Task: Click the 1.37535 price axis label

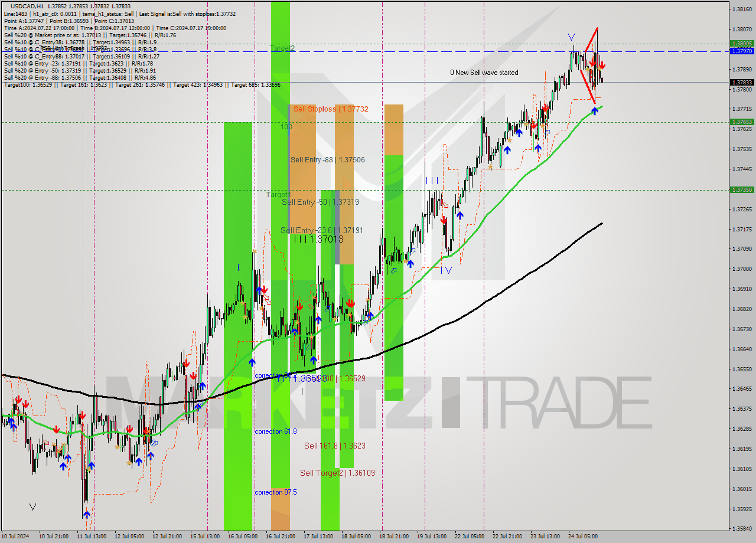Action: pos(742,149)
